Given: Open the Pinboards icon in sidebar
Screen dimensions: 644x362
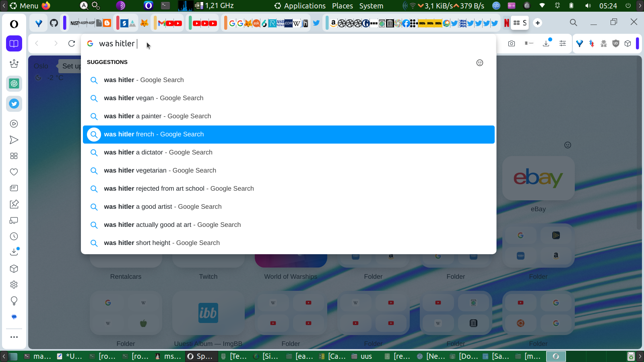Looking at the screenshot, I should click(14, 204).
